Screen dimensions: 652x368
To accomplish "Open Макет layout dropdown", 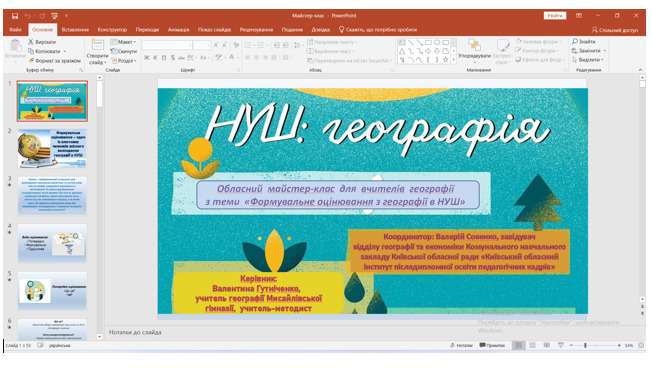I will pos(123,42).
